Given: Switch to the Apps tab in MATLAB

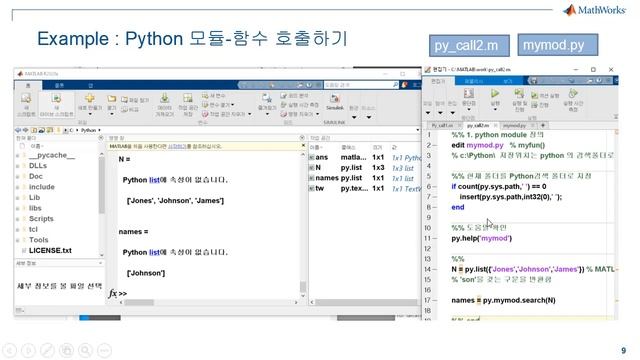Looking at the screenshot, I should 91,85.
